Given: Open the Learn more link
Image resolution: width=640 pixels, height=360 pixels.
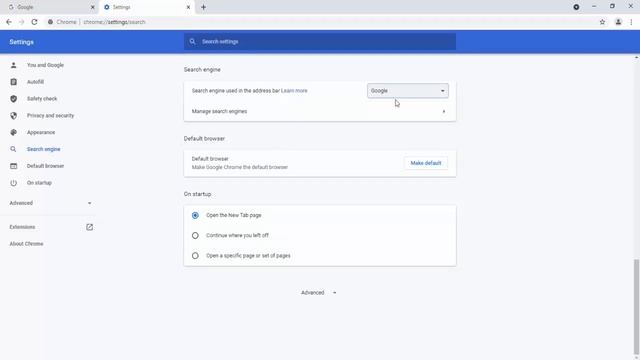Looking at the screenshot, I should (294, 91).
